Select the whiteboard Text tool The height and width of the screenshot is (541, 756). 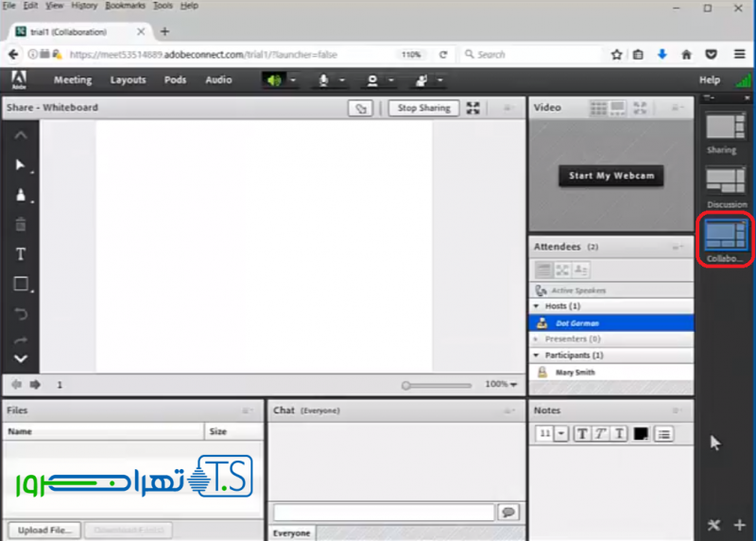21,254
